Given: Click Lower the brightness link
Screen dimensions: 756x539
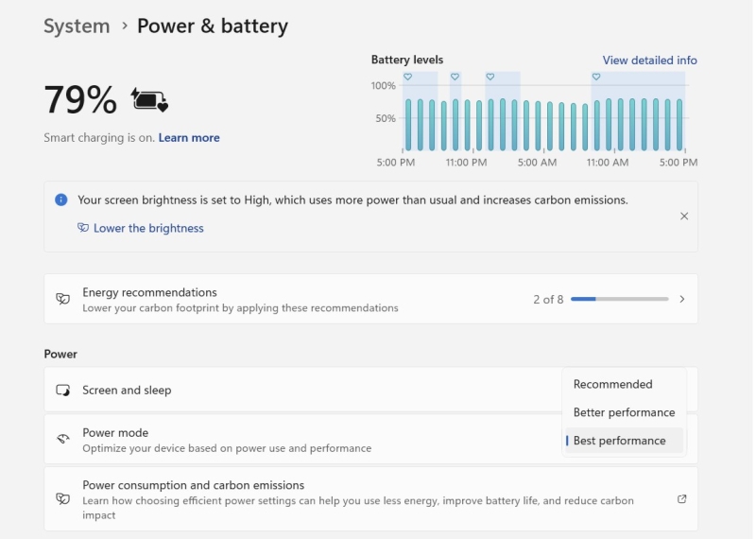Looking at the screenshot, I should click(148, 228).
